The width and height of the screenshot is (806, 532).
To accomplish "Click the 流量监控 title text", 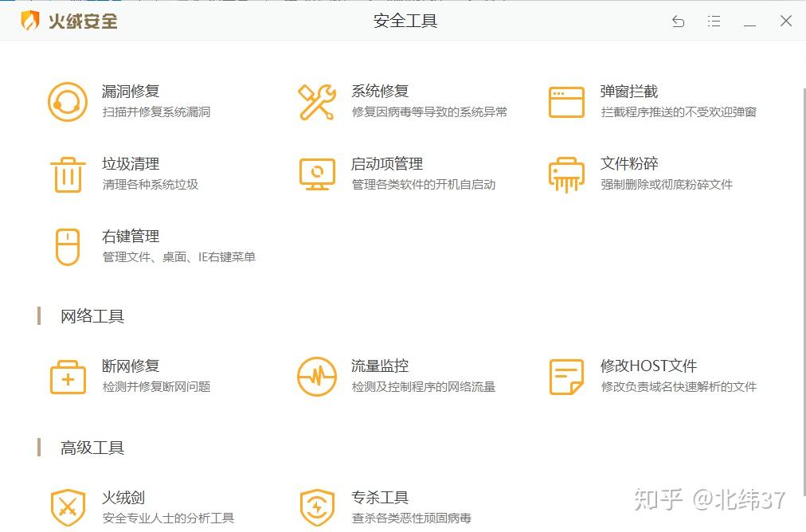I will [x=380, y=366].
